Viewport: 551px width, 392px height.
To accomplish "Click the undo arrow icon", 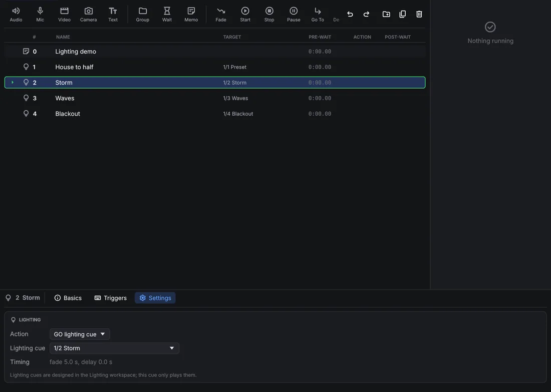I will coord(350,14).
